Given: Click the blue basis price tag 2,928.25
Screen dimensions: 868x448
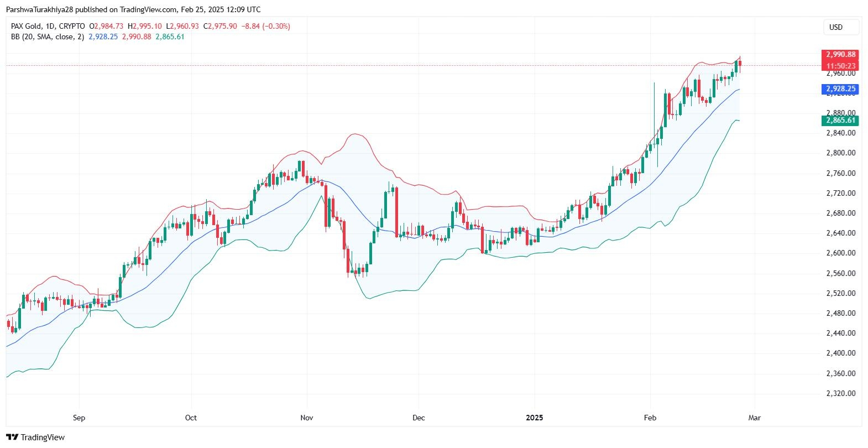Looking at the screenshot, I should click(840, 89).
